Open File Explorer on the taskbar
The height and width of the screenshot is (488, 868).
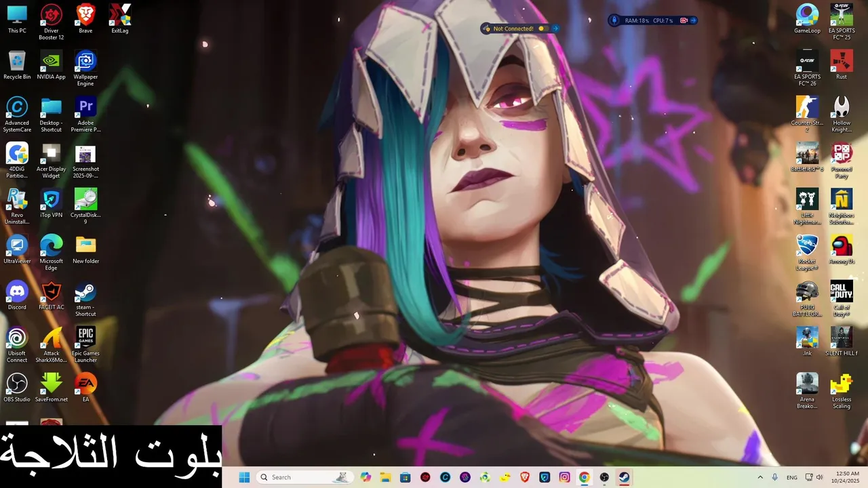pyautogui.click(x=385, y=477)
